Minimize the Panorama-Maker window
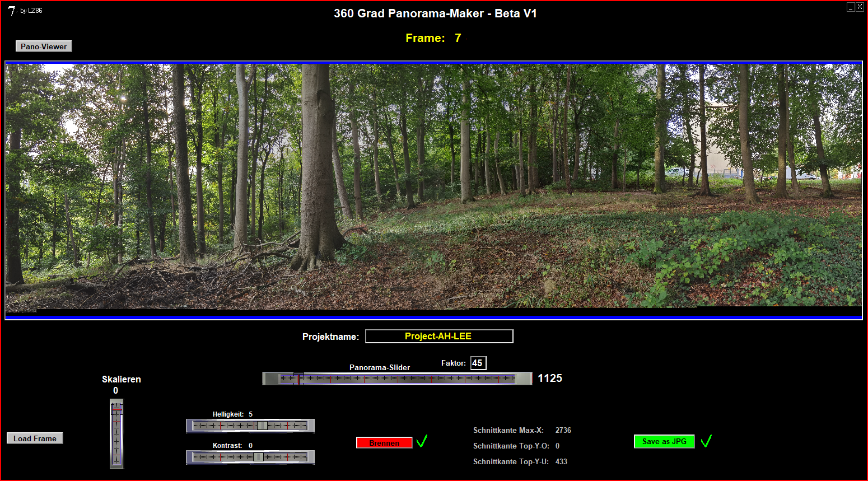Screen dimensions: 868x481 851,7
